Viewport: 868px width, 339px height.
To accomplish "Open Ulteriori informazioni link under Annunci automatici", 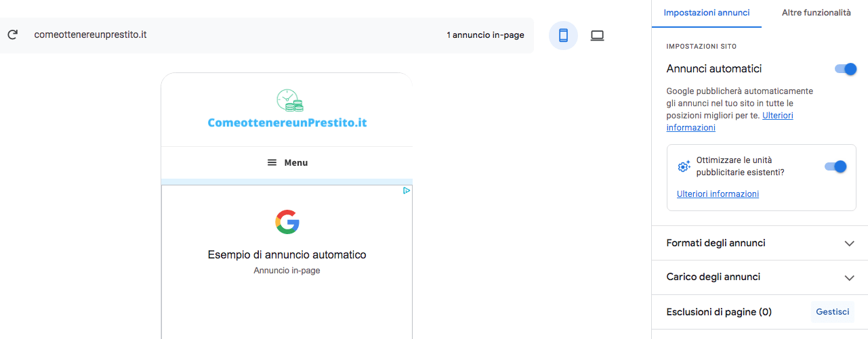I will point(730,121).
